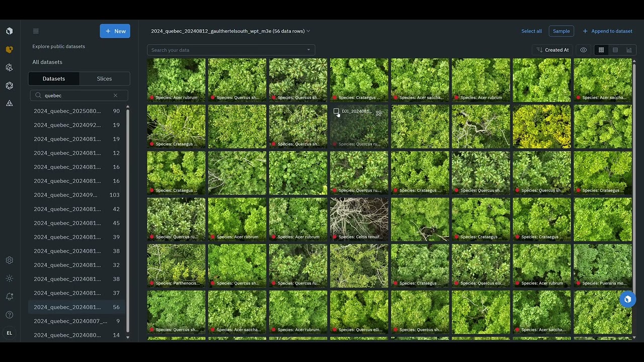
Task: Open dataset 2024_quebec_2024080 with 14 rows
Action: pos(77,335)
